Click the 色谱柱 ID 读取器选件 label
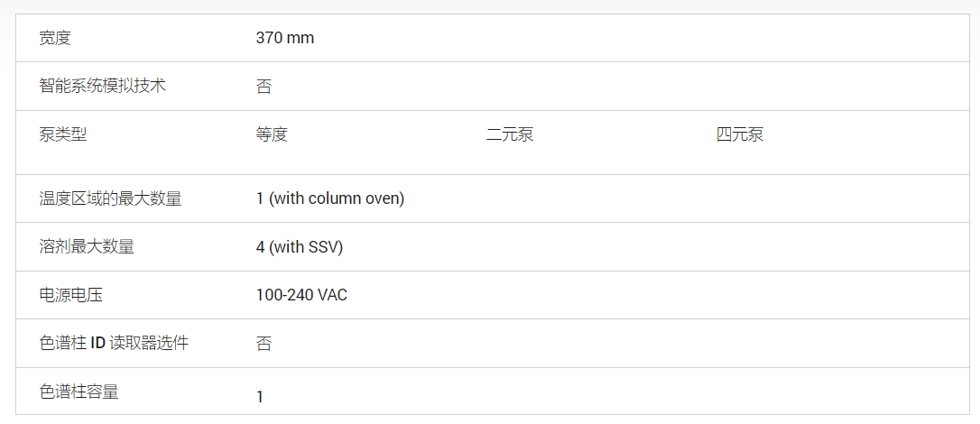The height and width of the screenshot is (424, 980). click(x=114, y=343)
